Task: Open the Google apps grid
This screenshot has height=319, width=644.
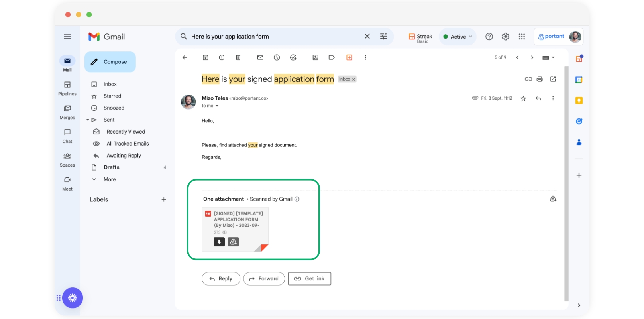Action: click(522, 37)
